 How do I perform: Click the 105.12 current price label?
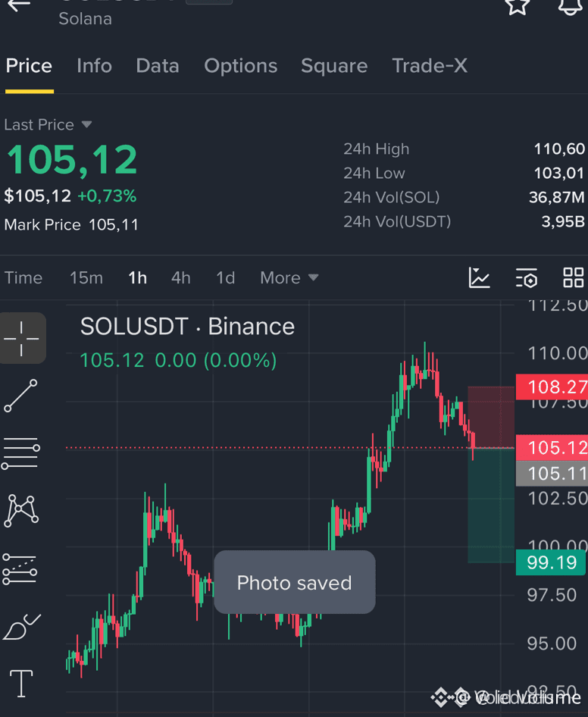552,448
